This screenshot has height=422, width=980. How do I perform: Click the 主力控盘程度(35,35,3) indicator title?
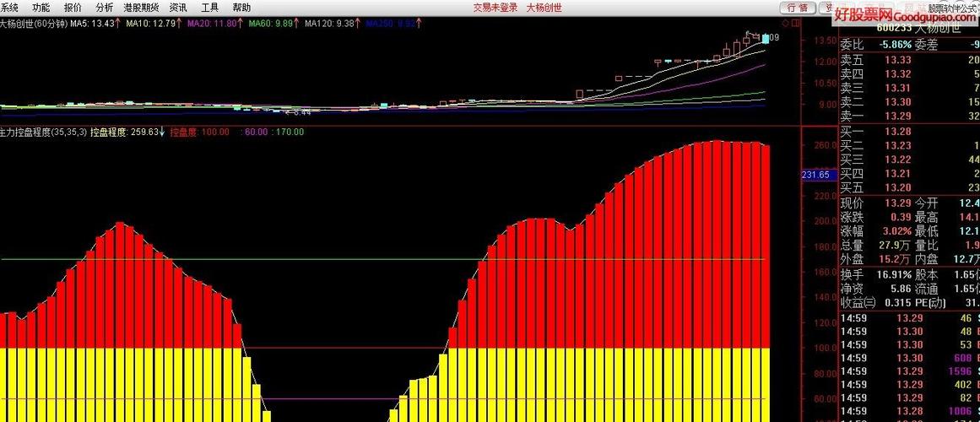(43, 132)
